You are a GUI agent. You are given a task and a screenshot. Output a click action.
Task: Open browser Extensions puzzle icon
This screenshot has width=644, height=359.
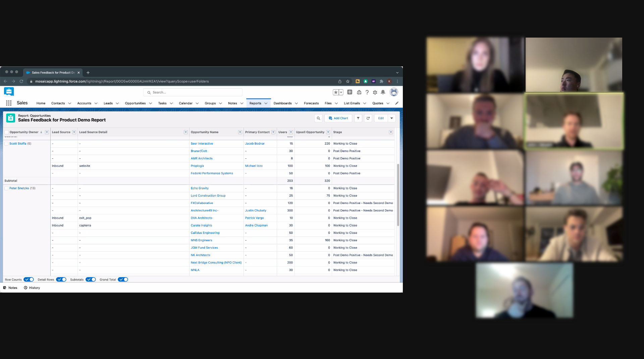point(381,81)
